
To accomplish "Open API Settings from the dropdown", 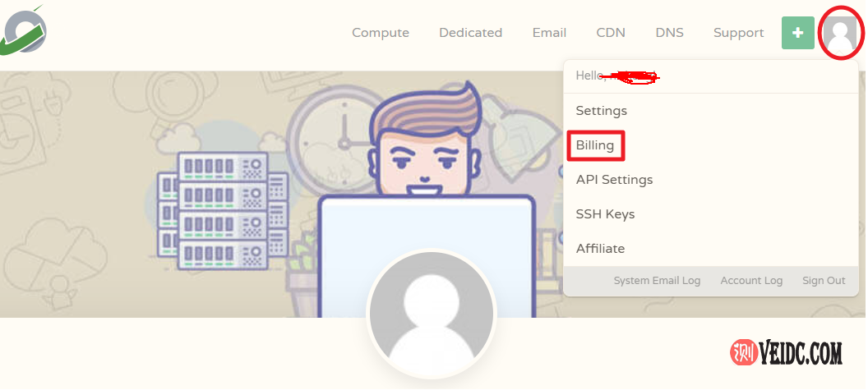I will pos(614,180).
